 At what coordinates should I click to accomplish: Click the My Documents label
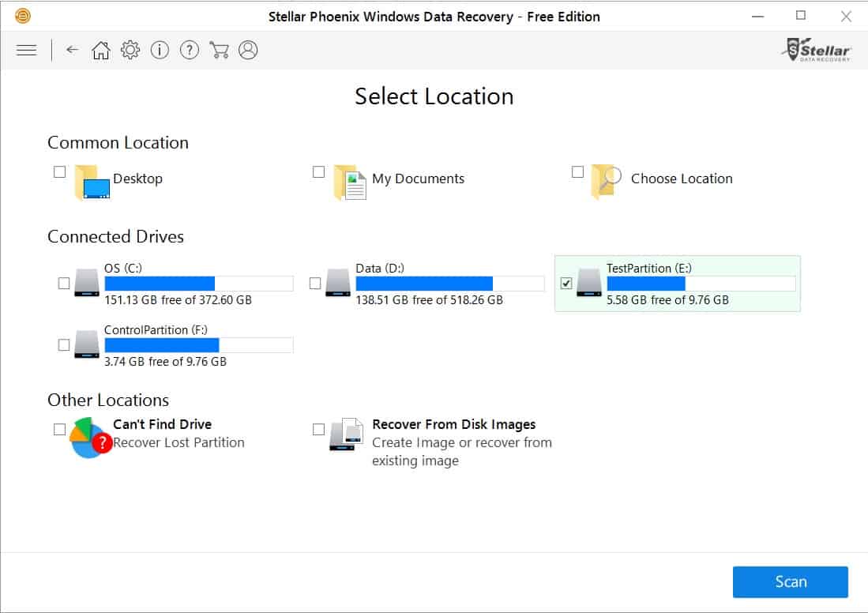pyautogui.click(x=418, y=179)
